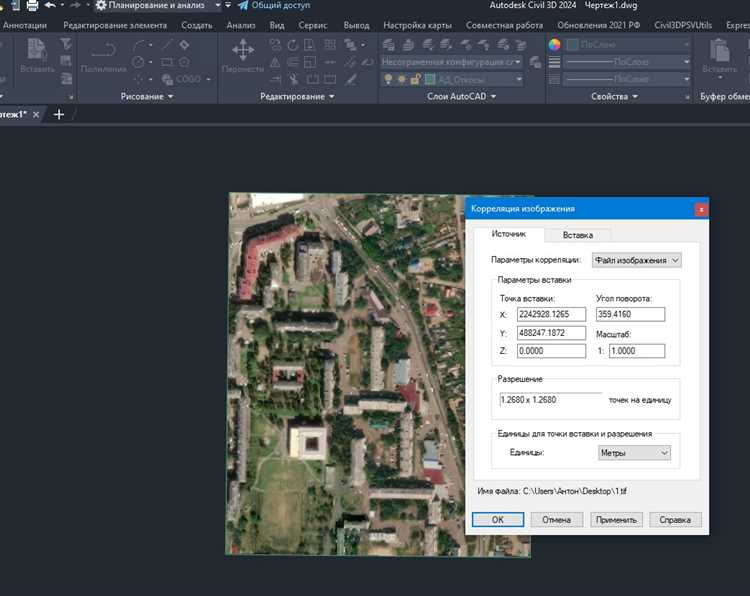The image size is (750, 596).
Task: Expand the Свойства panel
Action: pos(614,97)
